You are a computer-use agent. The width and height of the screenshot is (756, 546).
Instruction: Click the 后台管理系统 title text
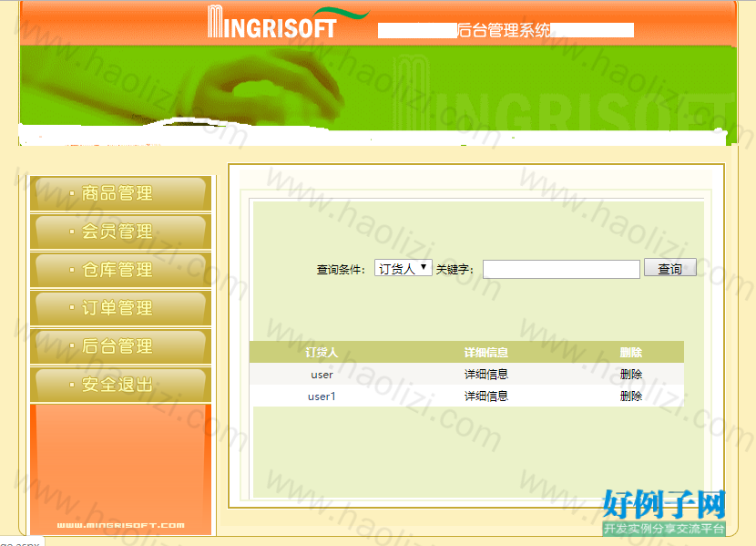504,30
